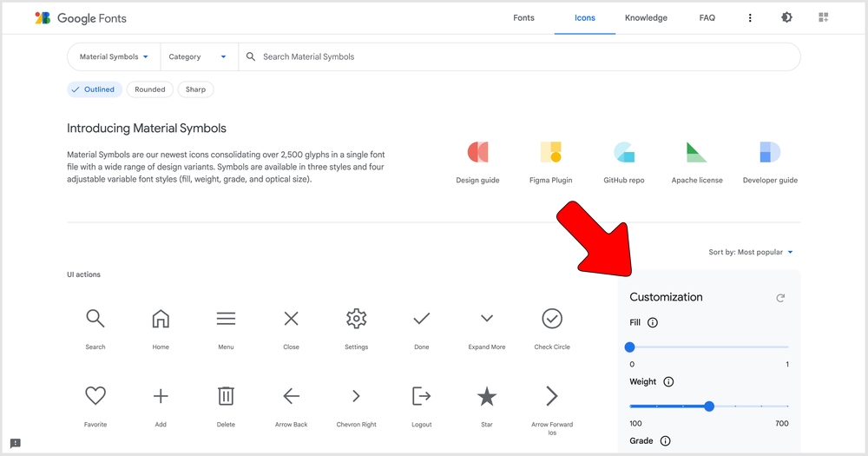Open the three-dot more options menu
Viewport: 868px width, 456px height.
point(750,17)
